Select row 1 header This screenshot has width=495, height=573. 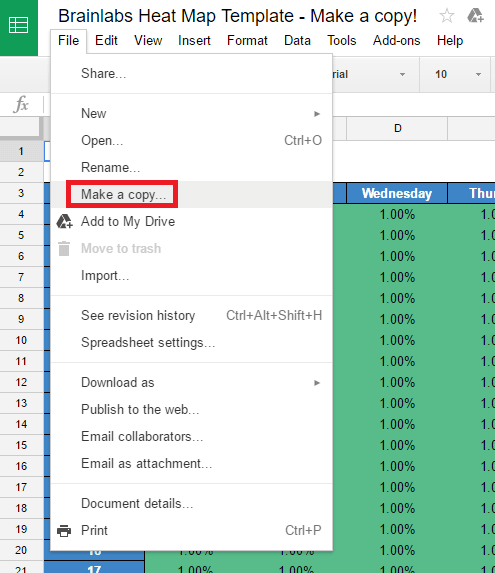click(21, 151)
